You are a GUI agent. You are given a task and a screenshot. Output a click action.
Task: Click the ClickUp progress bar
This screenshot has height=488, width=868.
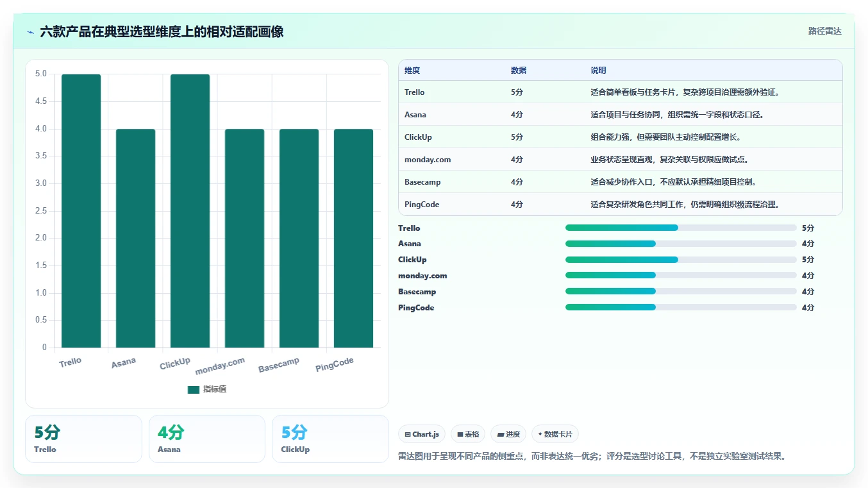point(681,260)
